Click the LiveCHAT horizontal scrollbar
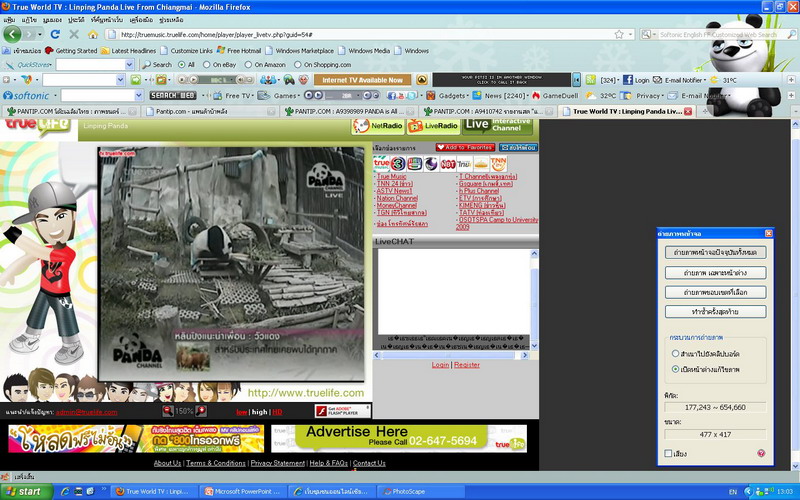 tap(451, 355)
